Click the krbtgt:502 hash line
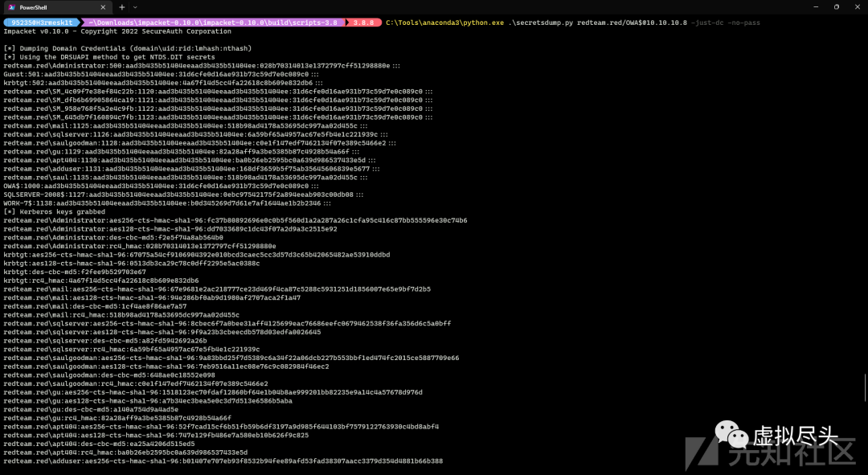The image size is (868, 475). (162, 83)
